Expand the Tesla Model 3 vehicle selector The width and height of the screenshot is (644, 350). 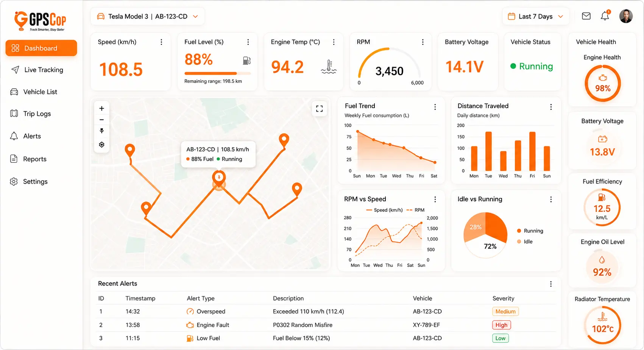[147, 16]
